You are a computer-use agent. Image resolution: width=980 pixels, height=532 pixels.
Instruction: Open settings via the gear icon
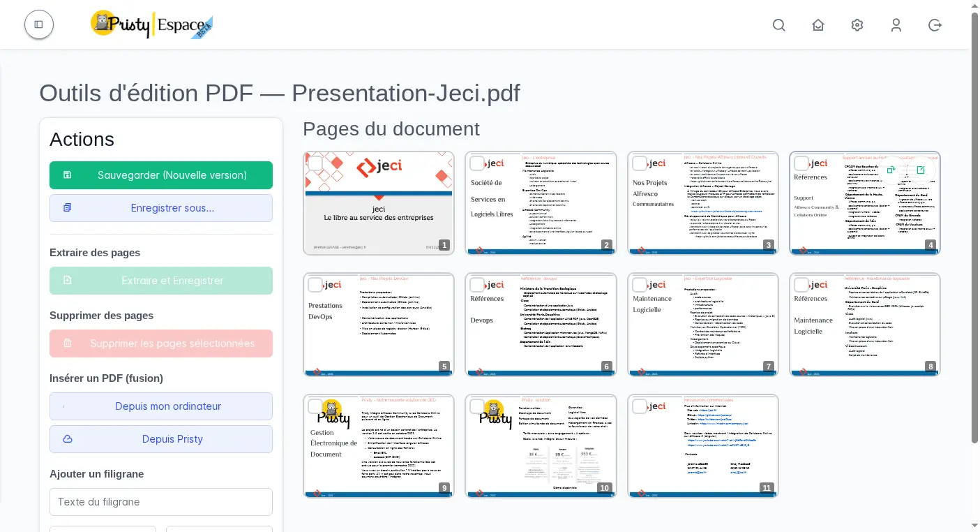[x=857, y=24]
